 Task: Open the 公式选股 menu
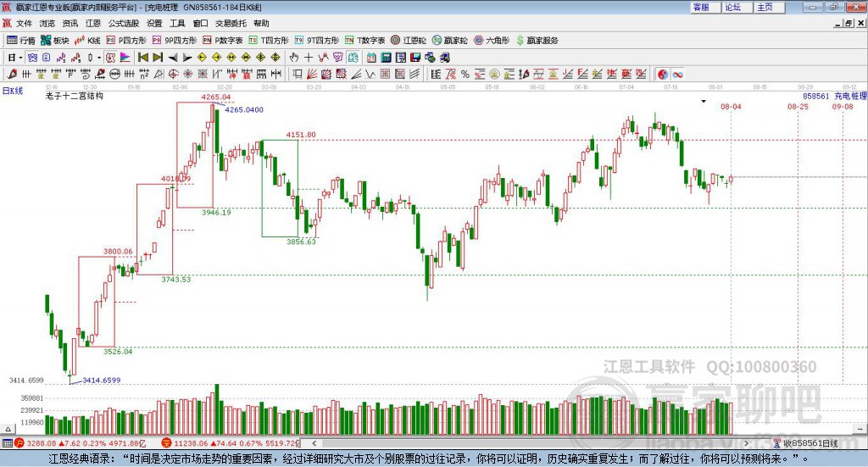pos(124,23)
